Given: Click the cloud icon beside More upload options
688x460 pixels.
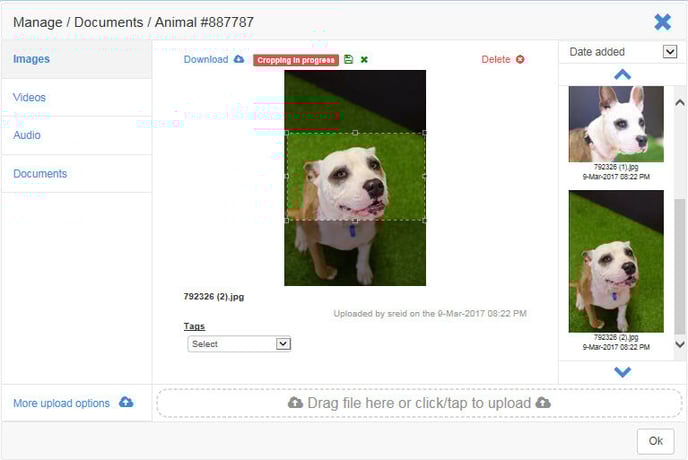Looking at the screenshot, I should pyautogui.click(x=126, y=402).
